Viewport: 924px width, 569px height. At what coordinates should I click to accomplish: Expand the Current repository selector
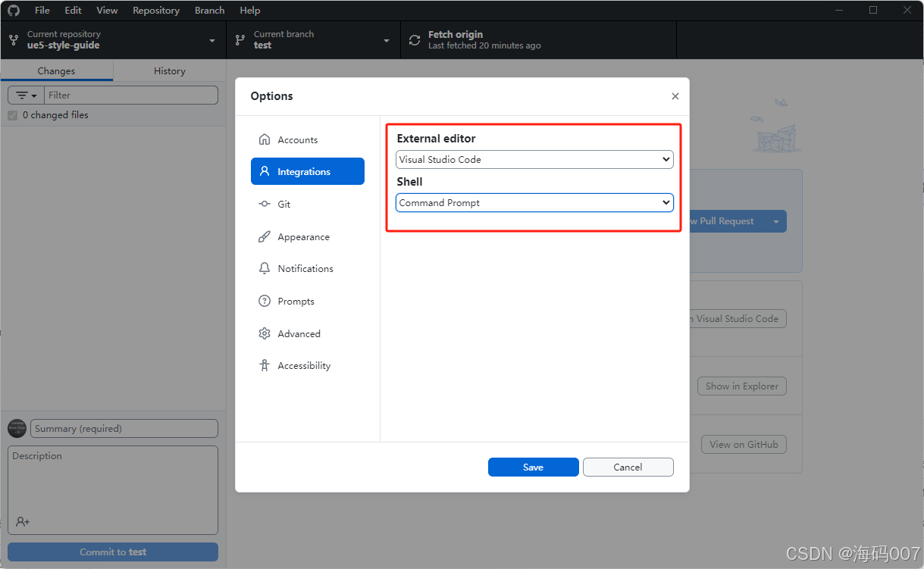pyautogui.click(x=113, y=39)
